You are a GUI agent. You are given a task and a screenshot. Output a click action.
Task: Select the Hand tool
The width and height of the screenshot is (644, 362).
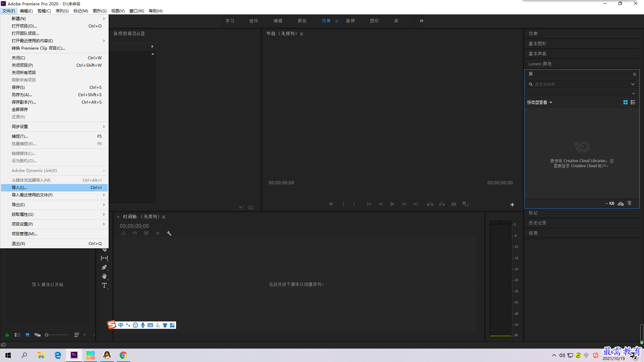(x=104, y=276)
